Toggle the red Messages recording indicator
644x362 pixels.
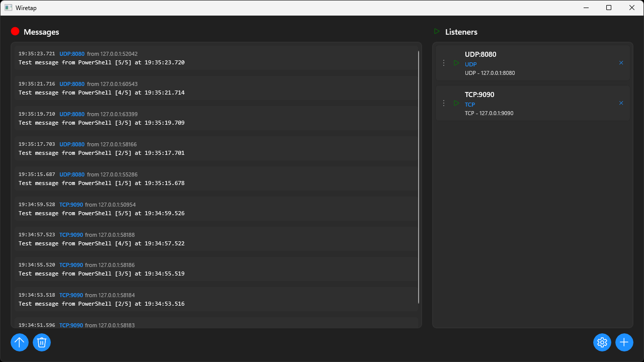click(x=15, y=31)
